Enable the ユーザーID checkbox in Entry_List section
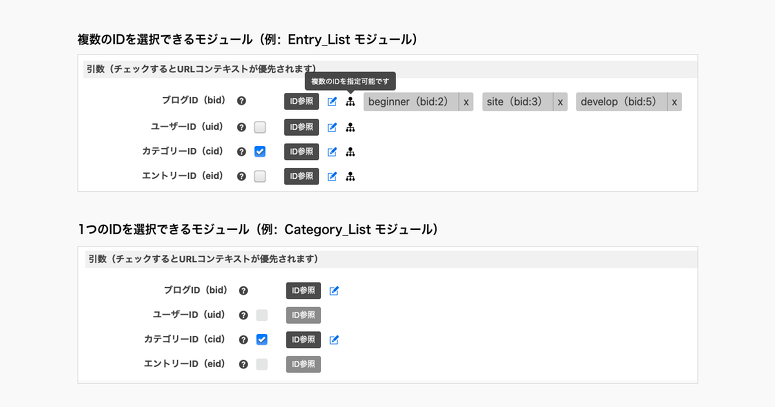Viewport: 775px width, 407px height. (x=260, y=127)
